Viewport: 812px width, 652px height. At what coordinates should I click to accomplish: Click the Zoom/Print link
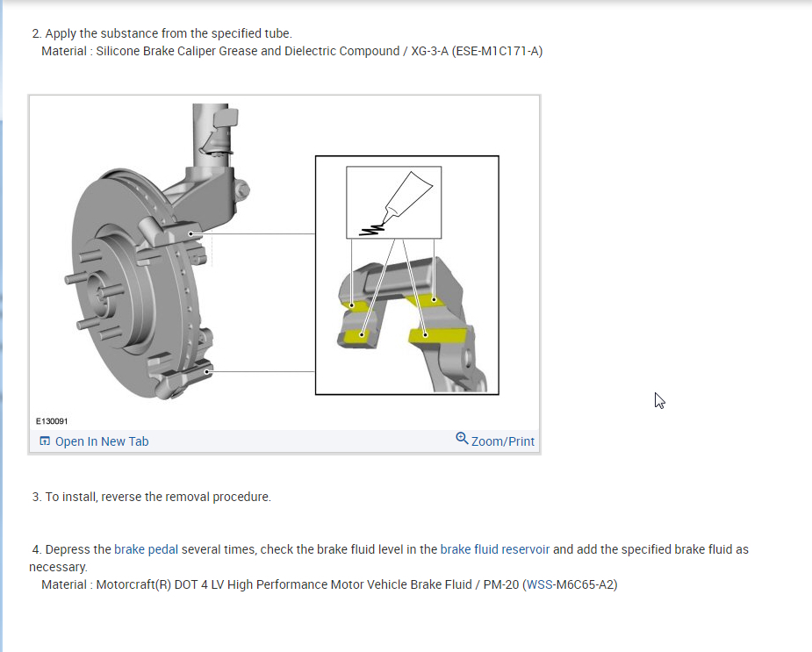tap(502, 441)
